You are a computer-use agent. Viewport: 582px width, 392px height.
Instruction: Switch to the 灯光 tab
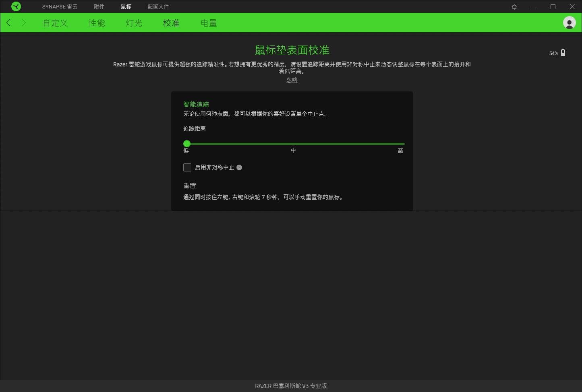pyautogui.click(x=133, y=23)
